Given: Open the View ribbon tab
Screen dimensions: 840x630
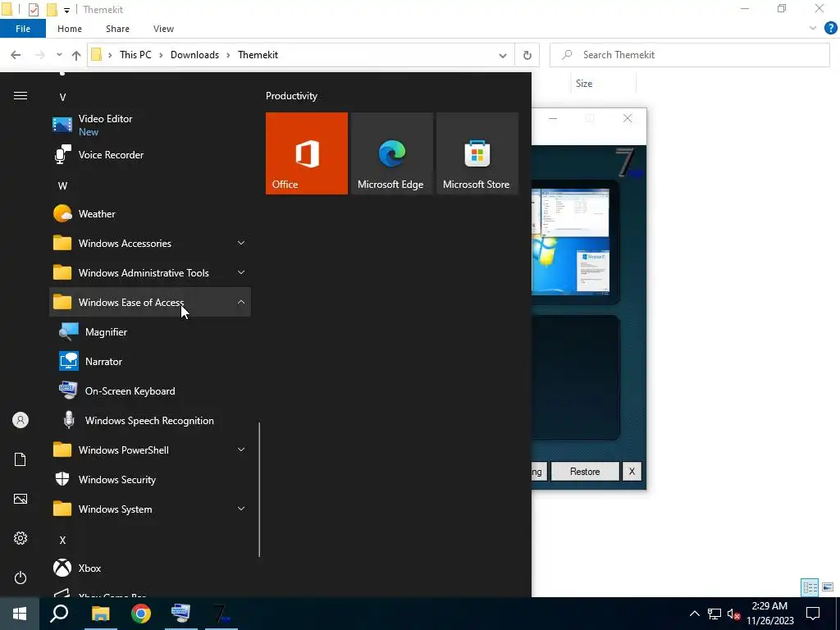Looking at the screenshot, I should tap(163, 29).
